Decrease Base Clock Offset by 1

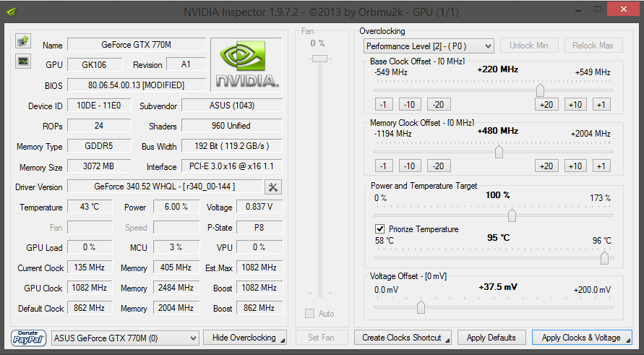pos(384,105)
